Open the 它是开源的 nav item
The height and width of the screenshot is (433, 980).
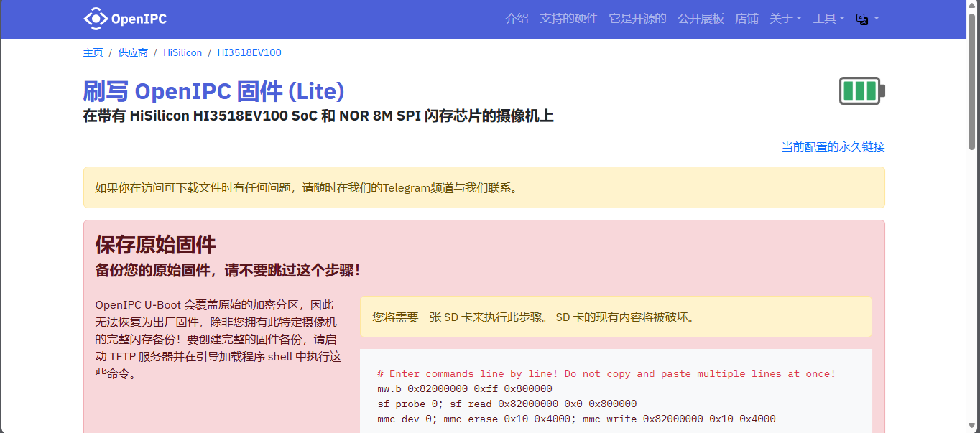pos(637,19)
